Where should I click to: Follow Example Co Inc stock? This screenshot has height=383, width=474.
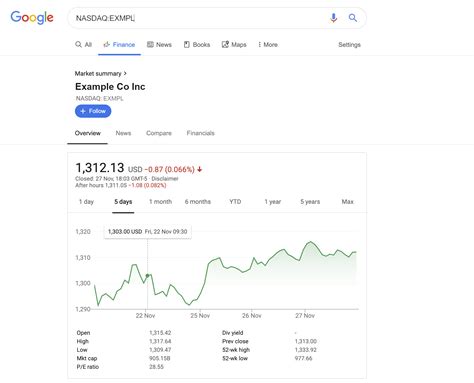[93, 111]
